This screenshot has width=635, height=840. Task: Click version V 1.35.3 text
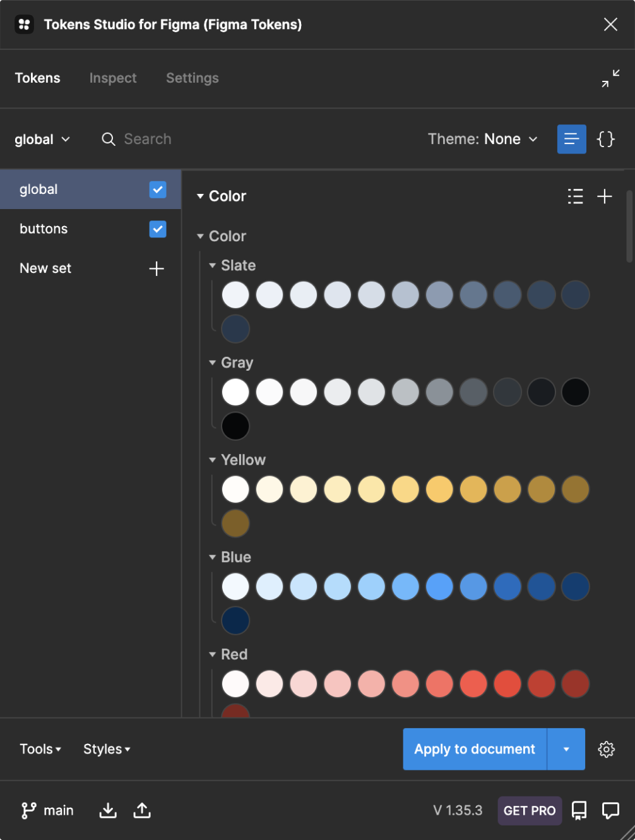[x=458, y=810]
